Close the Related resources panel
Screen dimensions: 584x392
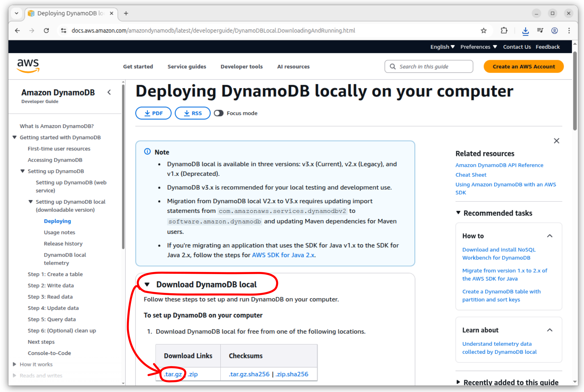(x=556, y=141)
